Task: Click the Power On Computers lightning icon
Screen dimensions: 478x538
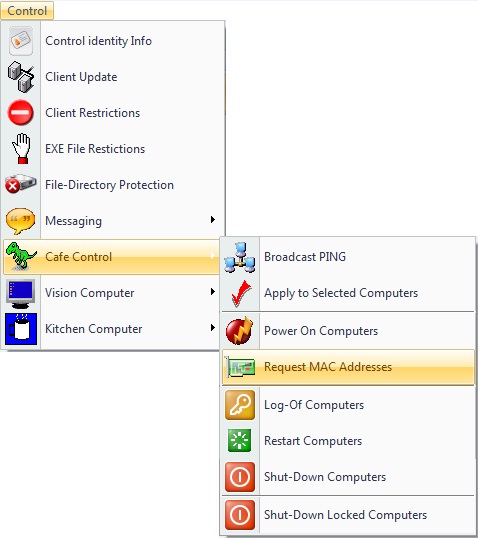Action: [240, 331]
